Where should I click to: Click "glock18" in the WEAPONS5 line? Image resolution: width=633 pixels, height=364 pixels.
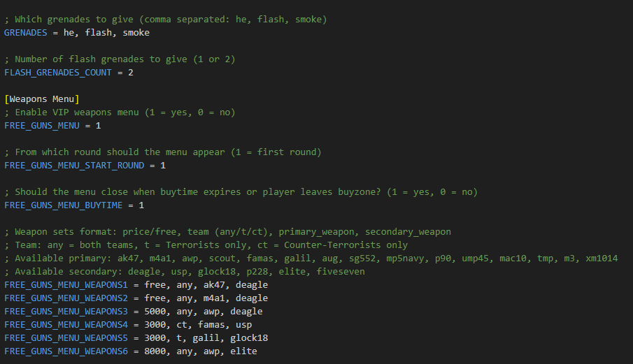pos(225,338)
